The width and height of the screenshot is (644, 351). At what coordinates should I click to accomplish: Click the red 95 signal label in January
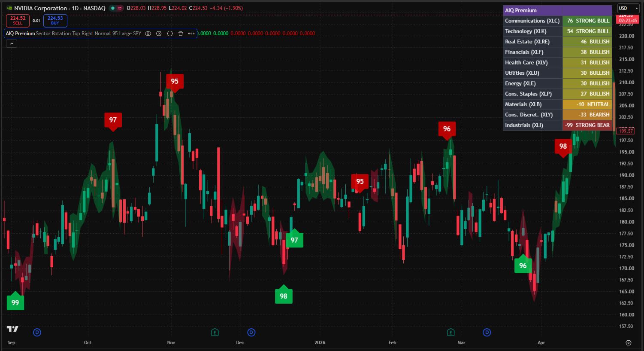pyautogui.click(x=360, y=182)
